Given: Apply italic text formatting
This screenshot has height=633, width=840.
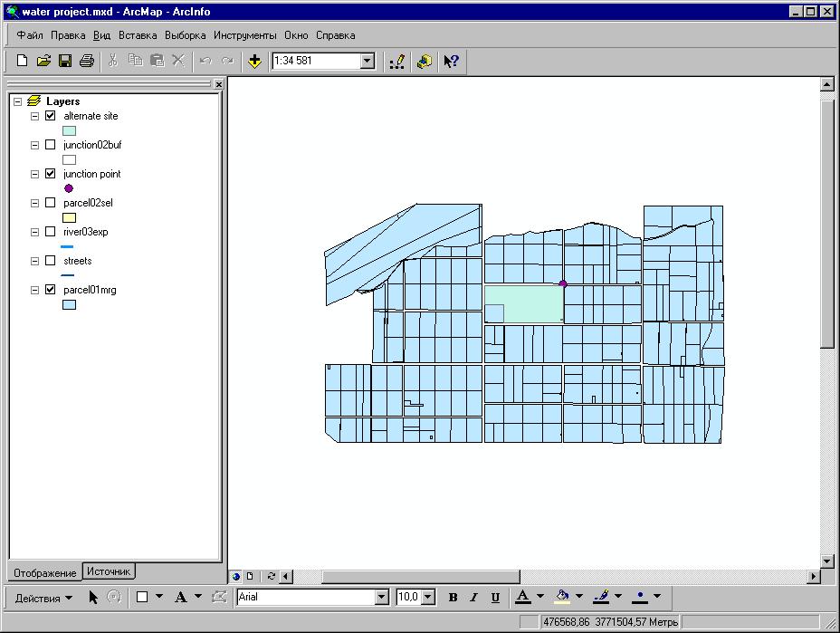Looking at the screenshot, I should click(473, 597).
